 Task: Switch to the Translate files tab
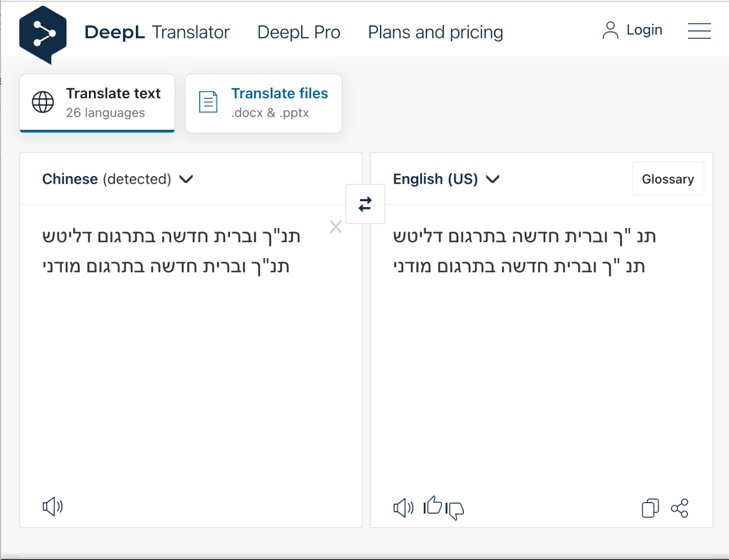tap(263, 103)
